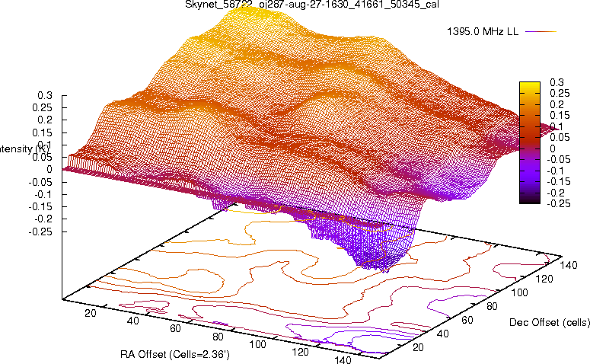Click the 140 tick on the RA Offset axis

coord(343,360)
